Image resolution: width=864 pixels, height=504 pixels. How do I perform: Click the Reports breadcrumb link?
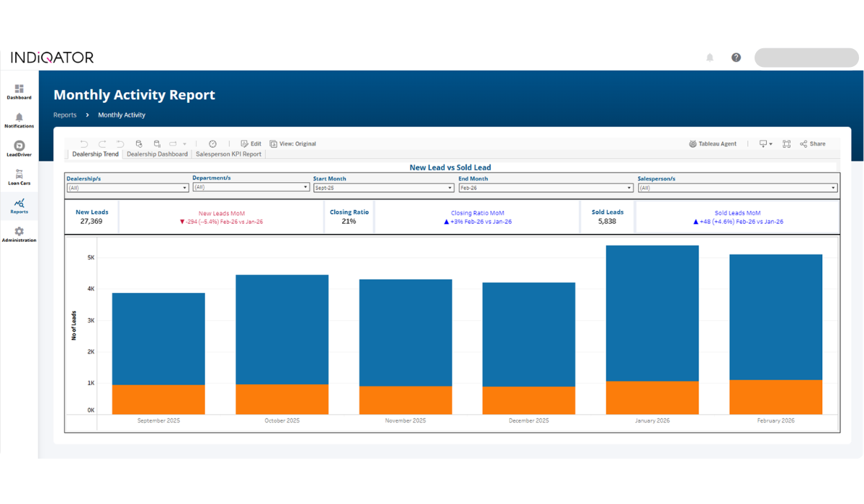coord(65,115)
